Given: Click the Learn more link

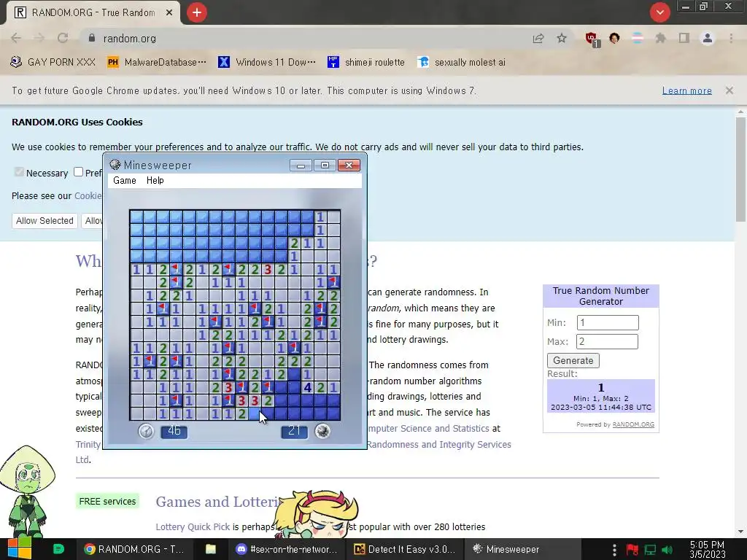Looking at the screenshot, I should coord(686,90).
